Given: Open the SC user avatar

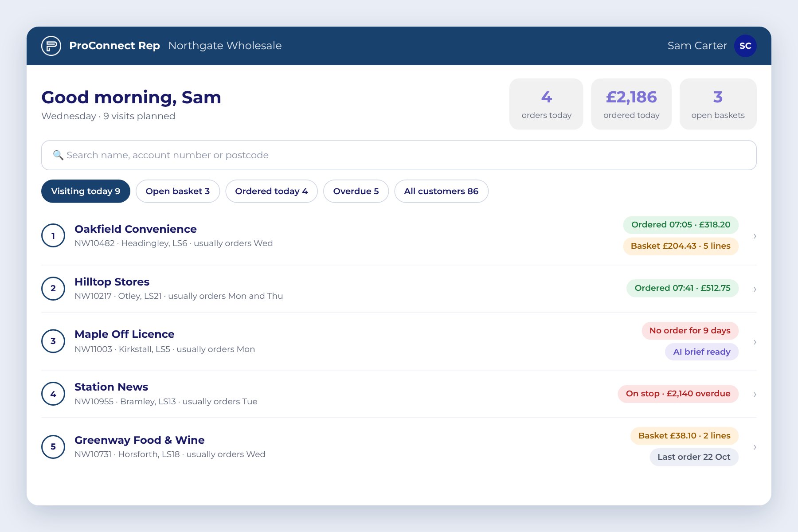Looking at the screenshot, I should [745, 46].
